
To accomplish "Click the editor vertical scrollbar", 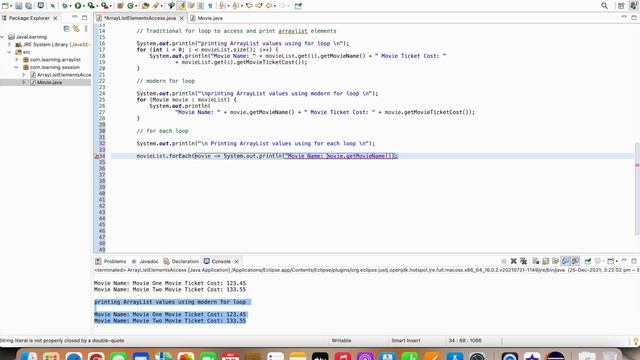I will [x=637, y=189].
